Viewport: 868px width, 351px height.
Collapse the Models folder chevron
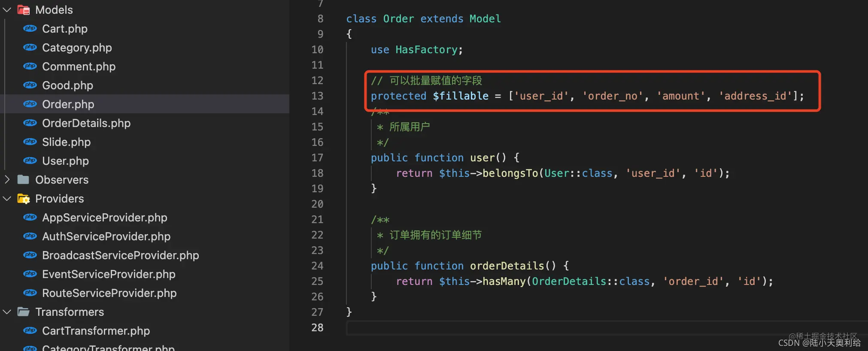pyautogui.click(x=7, y=10)
